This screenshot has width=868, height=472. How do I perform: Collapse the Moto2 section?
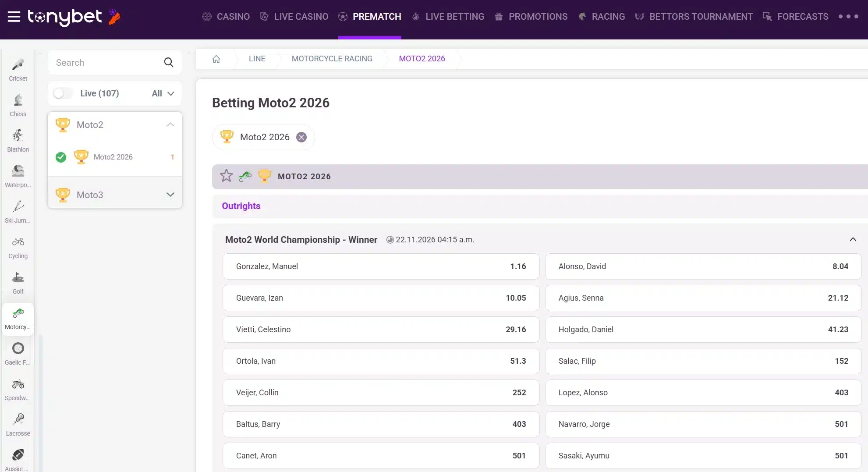coord(170,125)
